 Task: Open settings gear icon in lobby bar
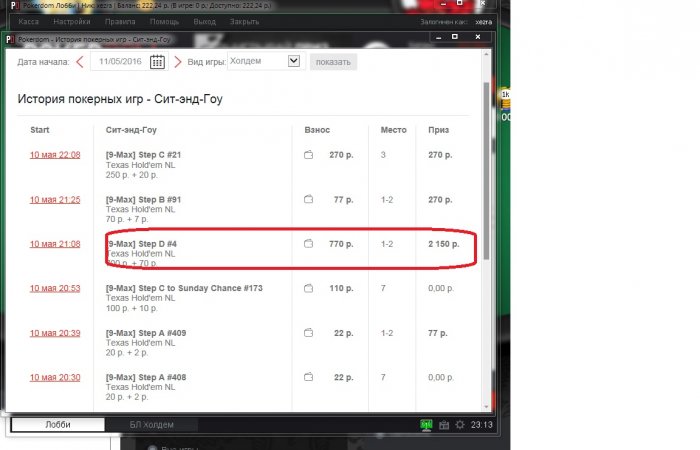pyautogui.click(x=460, y=425)
